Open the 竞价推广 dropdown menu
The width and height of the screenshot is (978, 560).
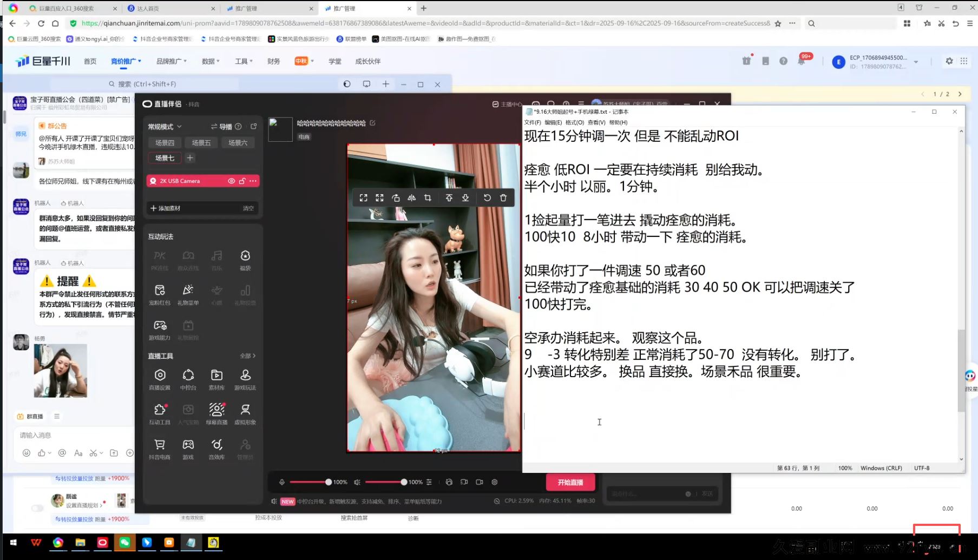point(126,61)
